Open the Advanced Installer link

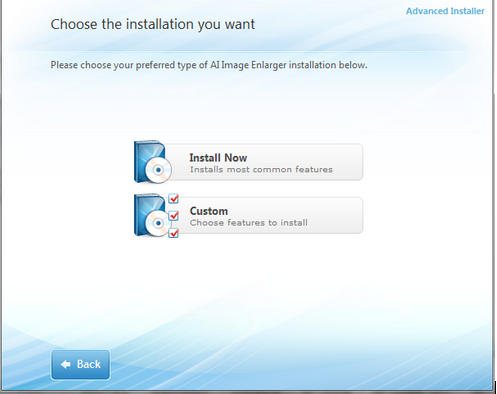[445, 11]
